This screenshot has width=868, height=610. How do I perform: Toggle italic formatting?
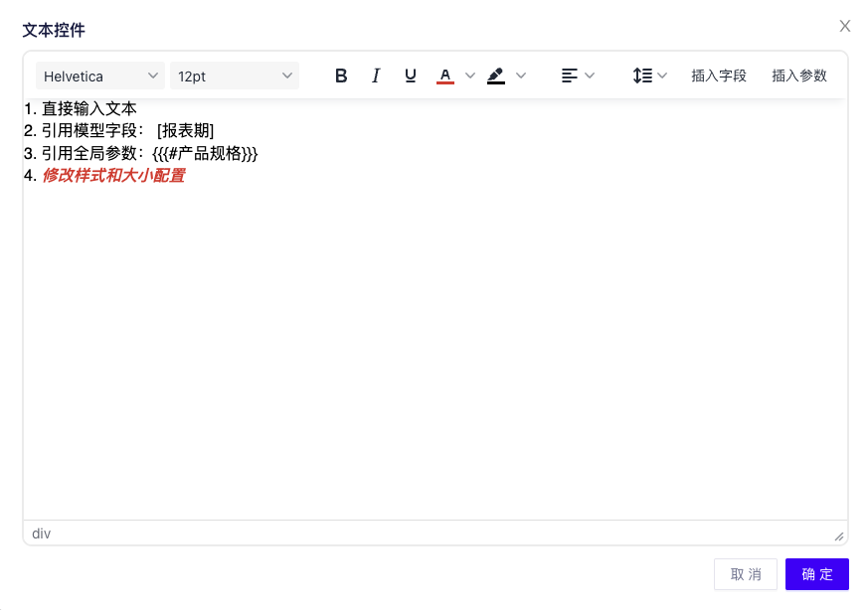tap(376, 76)
